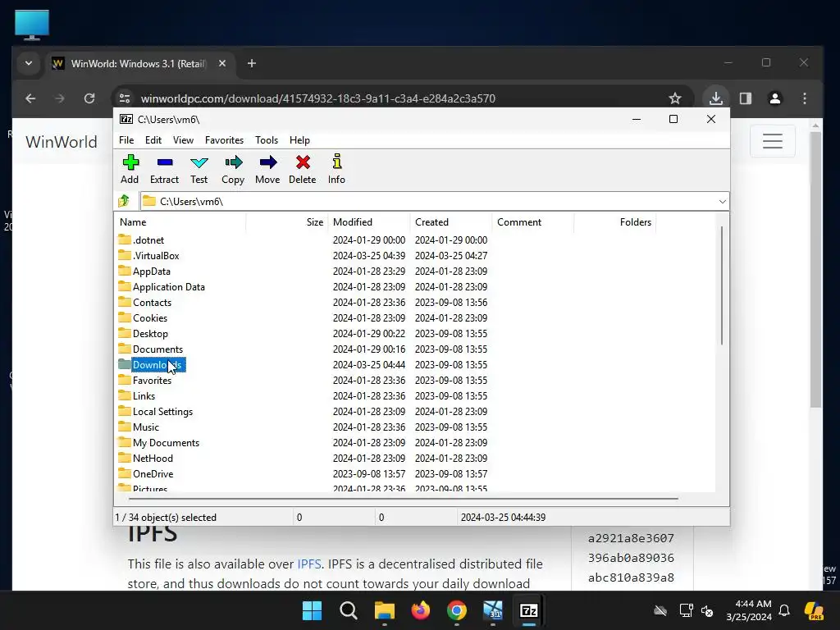View site information icon in address bar
840x630 pixels.
pos(125,98)
